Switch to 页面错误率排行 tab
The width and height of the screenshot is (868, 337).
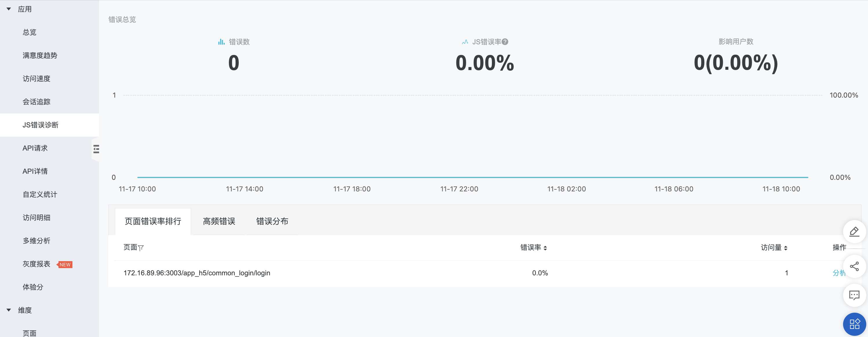click(153, 221)
